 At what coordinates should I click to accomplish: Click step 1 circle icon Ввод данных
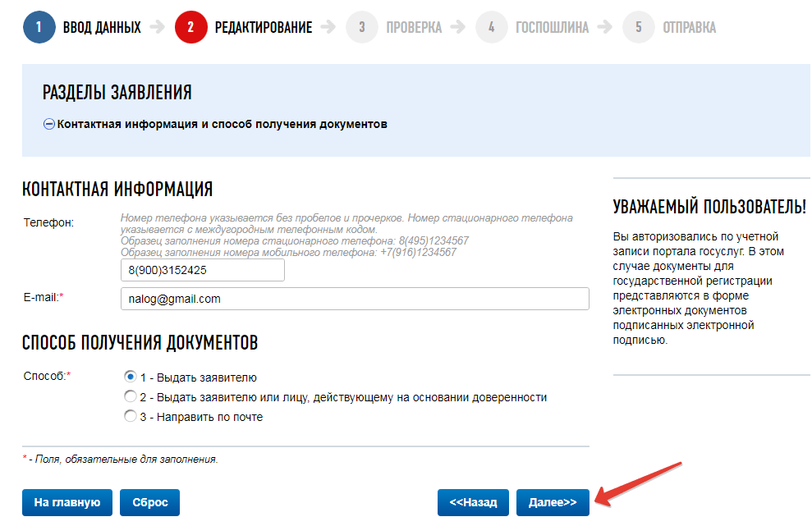(39, 27)
